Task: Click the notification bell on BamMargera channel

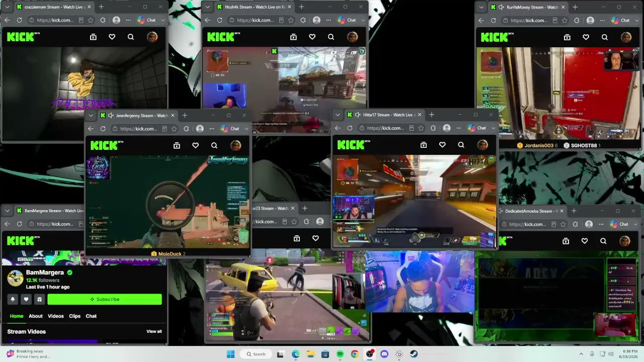Action: pos(13,299)
